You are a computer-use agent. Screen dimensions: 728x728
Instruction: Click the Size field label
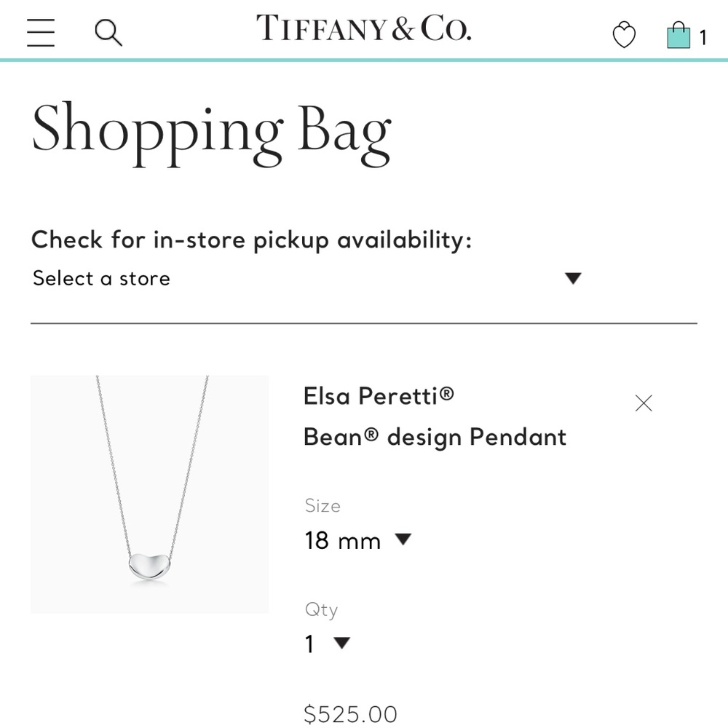pyautogui.click(x=323, y=506)
